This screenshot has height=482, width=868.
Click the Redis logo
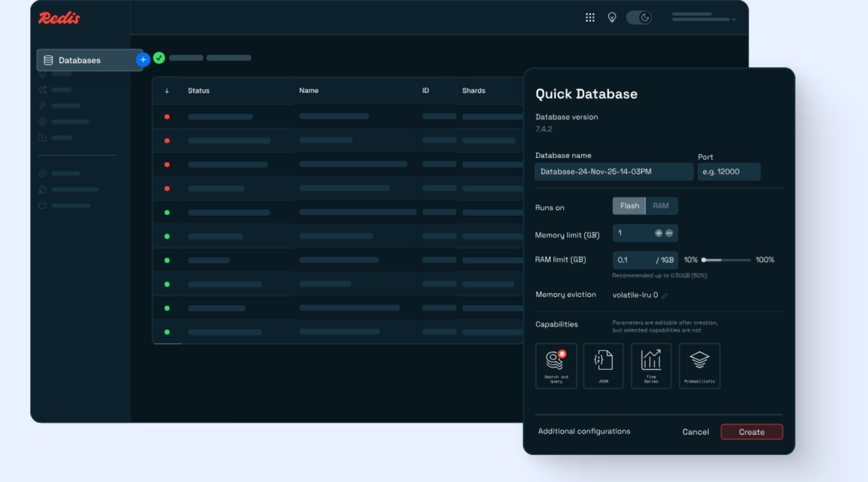[x=59, y=18]
